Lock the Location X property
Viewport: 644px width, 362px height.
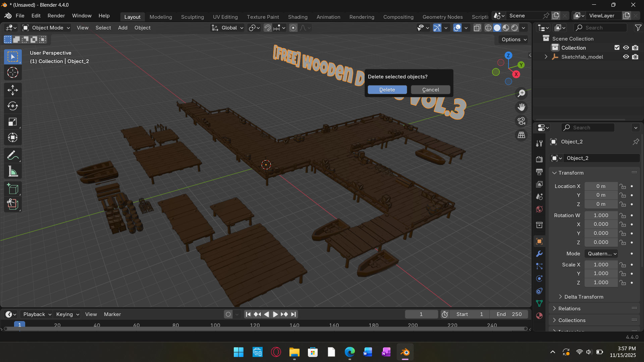[623, 186]
